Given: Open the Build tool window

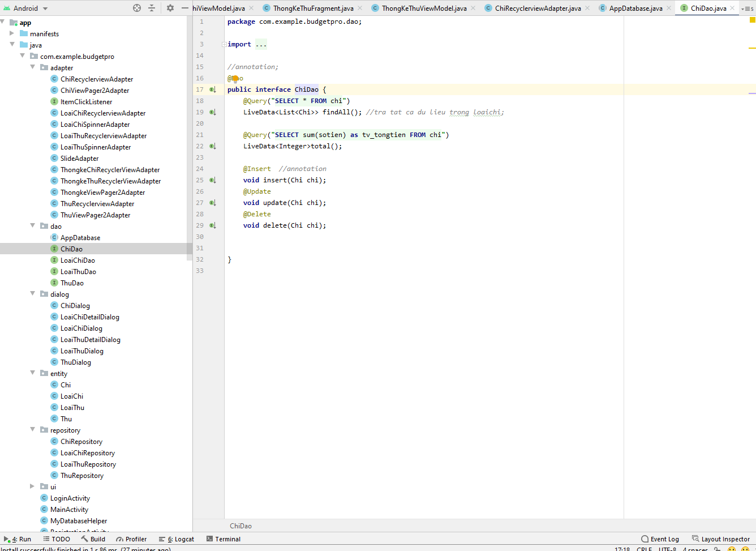Looking at the screenshot, I should 93,539.
